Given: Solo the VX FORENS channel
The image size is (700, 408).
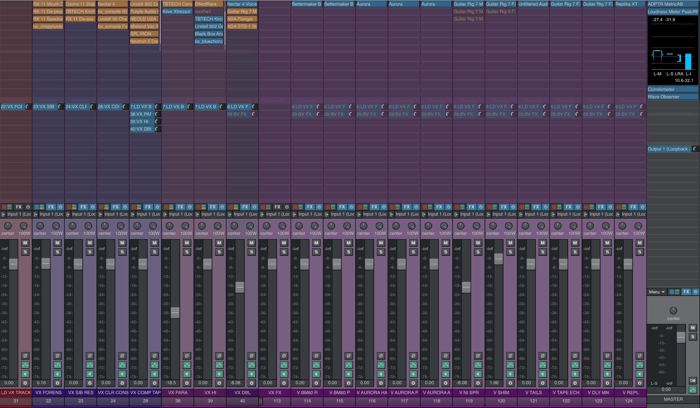Looking at the screenshot, I should click(58, 252).
